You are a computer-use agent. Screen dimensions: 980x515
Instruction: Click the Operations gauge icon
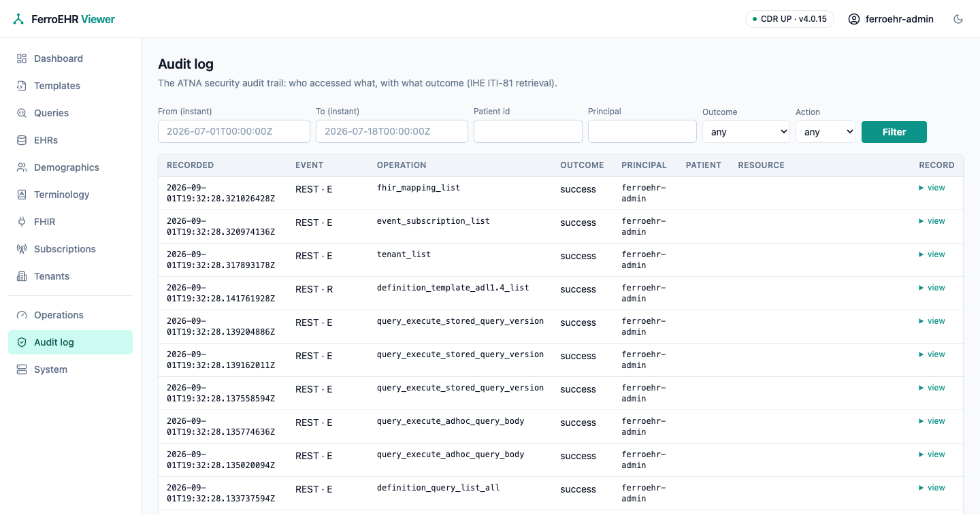point(22,315)
